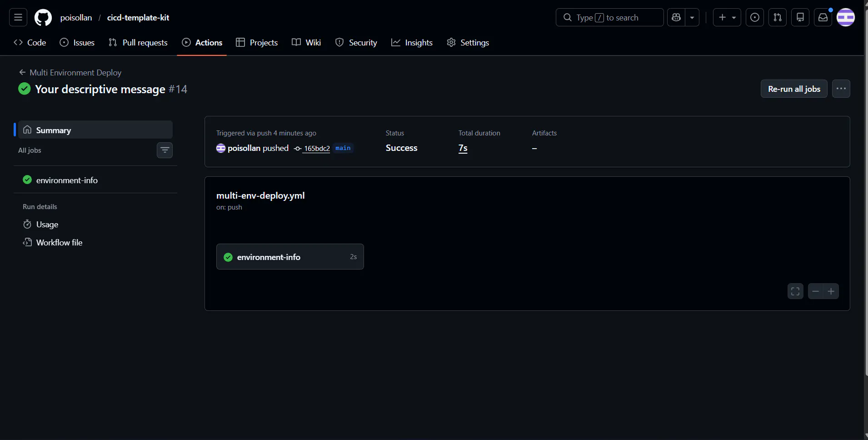The image size is (868, 440).
Task: Click the main branch label
Action: point(343,148)
